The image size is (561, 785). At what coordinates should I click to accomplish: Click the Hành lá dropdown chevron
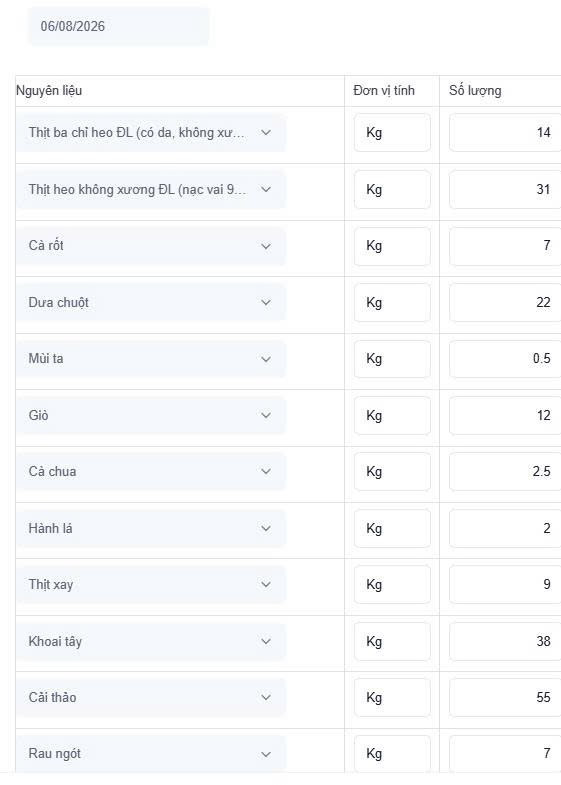[x=266, y=528]
